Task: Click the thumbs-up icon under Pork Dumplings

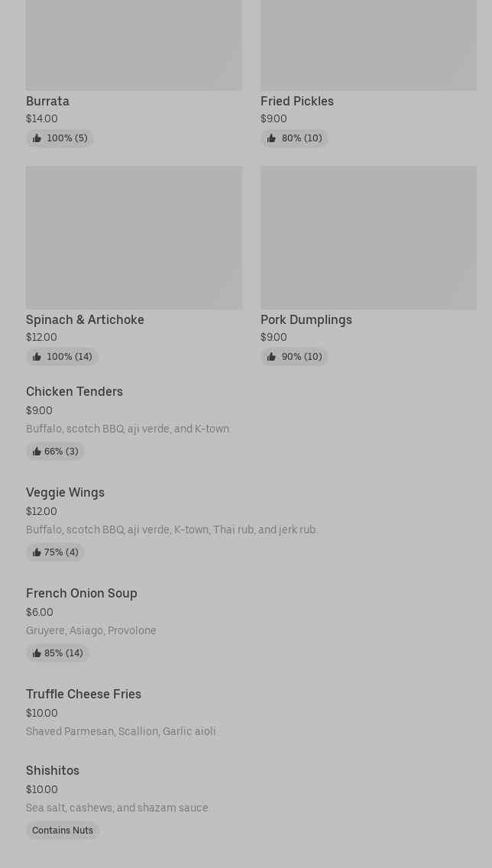Action: coord(271,357)
